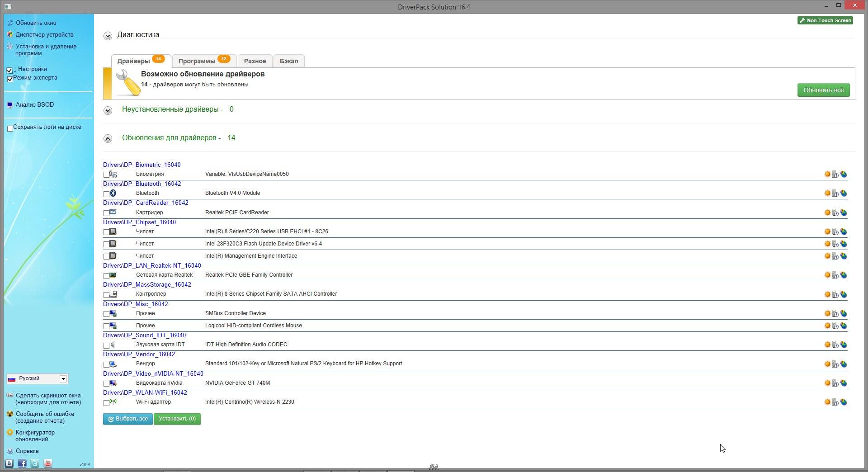Screen dimensions: 868x472
Task: Click the info document icon on Realtek PCIE CardReader row
Action: [835, 212]
